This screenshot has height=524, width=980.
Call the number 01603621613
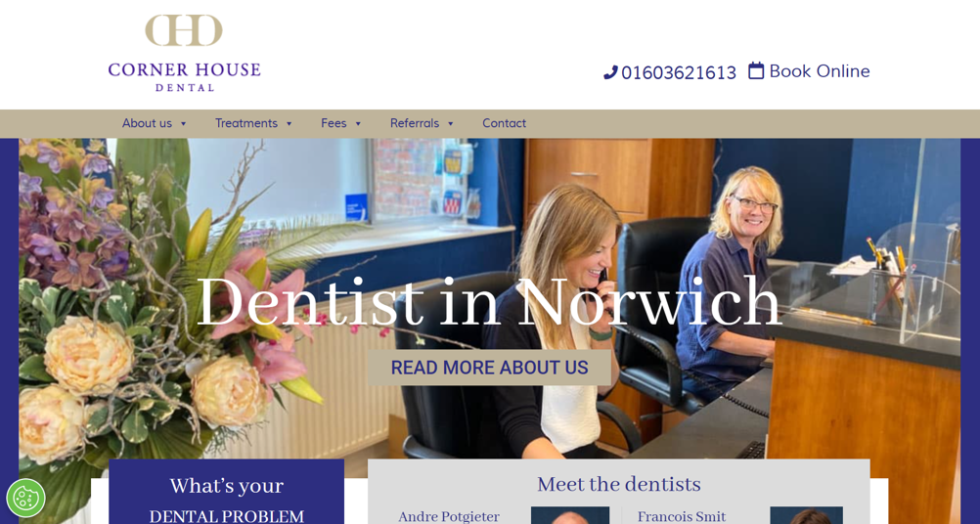point(679,72)
